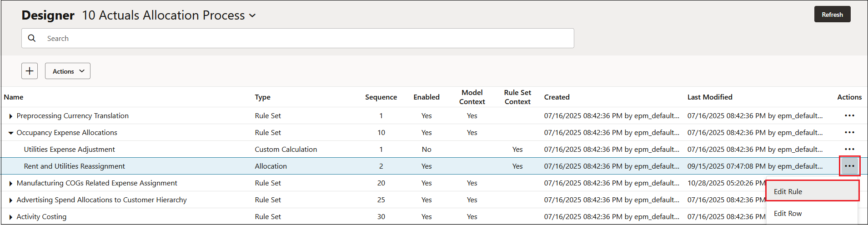Click the search magnifier icon
This screenshot has width=868, height=225.
32,38
